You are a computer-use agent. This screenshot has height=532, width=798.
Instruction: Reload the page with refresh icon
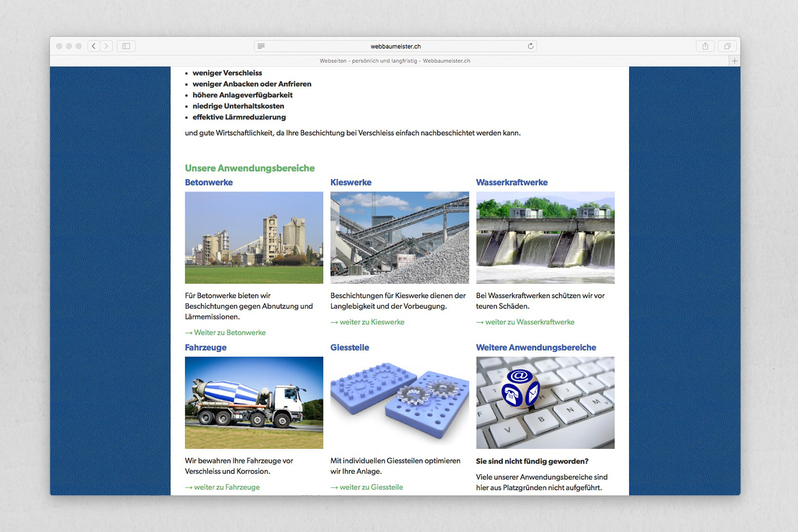530,46
